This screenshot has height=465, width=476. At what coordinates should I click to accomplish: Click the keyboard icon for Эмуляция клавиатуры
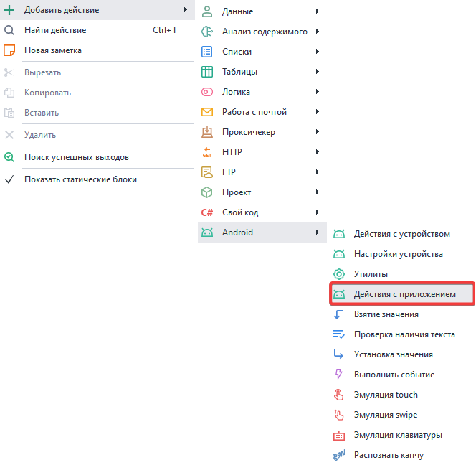[339, 435]
